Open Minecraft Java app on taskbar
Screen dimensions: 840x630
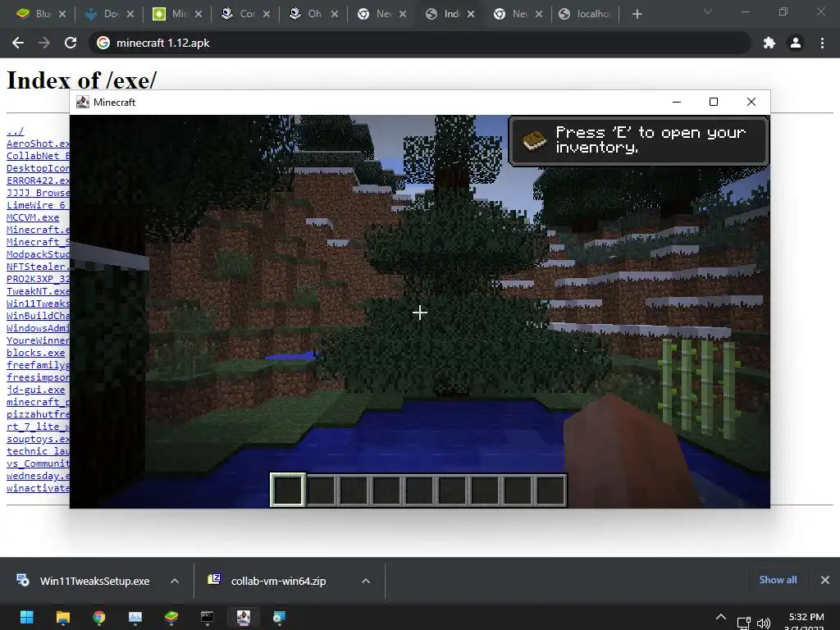(244, 618)
